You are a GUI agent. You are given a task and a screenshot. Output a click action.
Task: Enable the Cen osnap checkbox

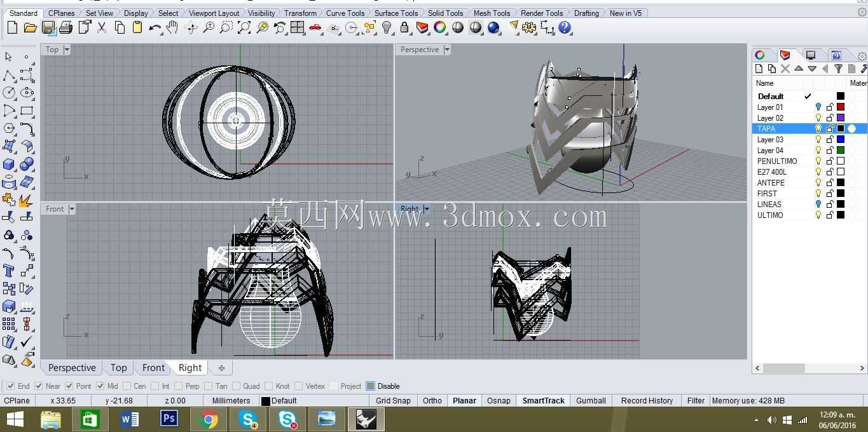point(127,386)
